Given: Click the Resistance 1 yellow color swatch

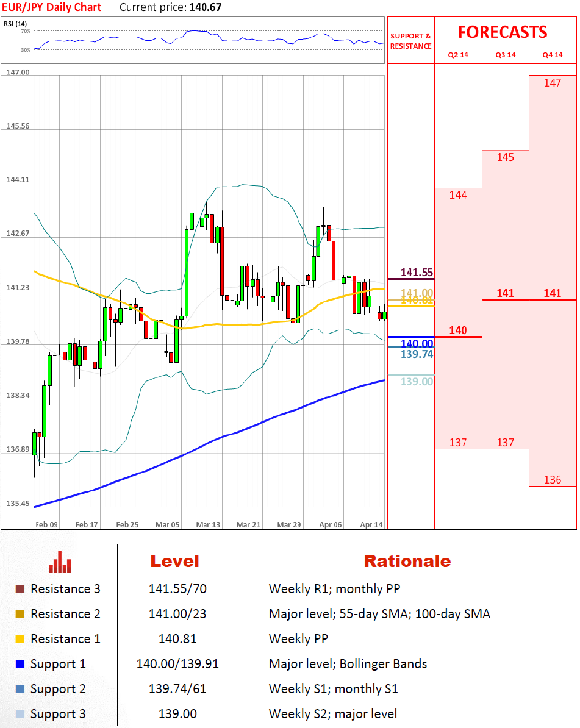Looking at the screenshot, I should [20, 639].
